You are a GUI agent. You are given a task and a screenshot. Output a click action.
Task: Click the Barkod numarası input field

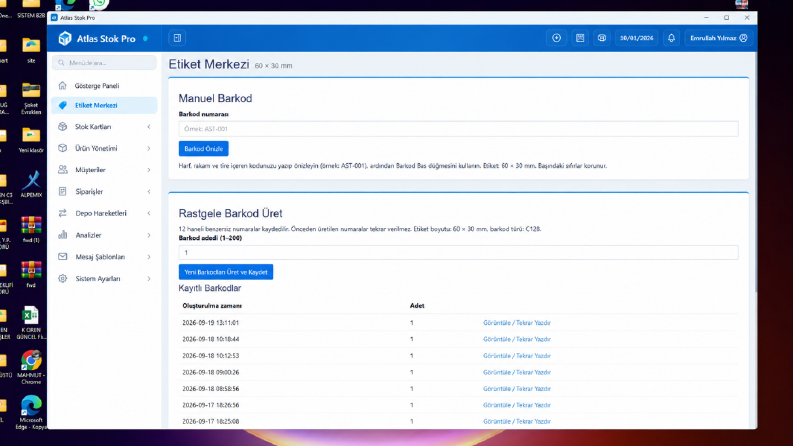click(x=458, y=129)
